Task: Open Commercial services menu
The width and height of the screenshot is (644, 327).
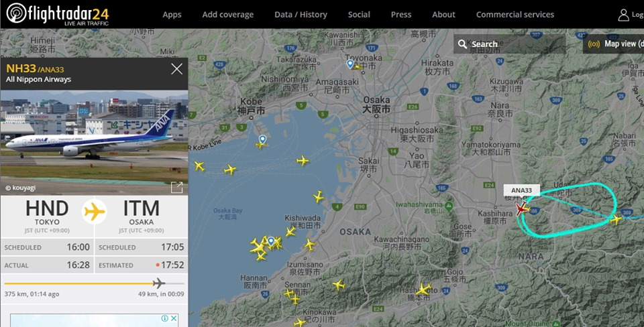Action: coord(515,14)
